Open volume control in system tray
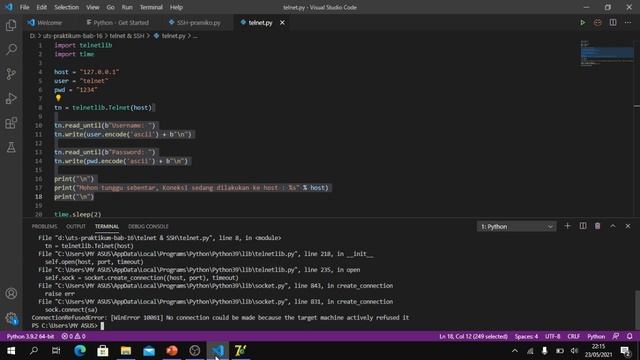Image resolution: width=640 pixels, height=360 pixels. click(x=574, y=351)
